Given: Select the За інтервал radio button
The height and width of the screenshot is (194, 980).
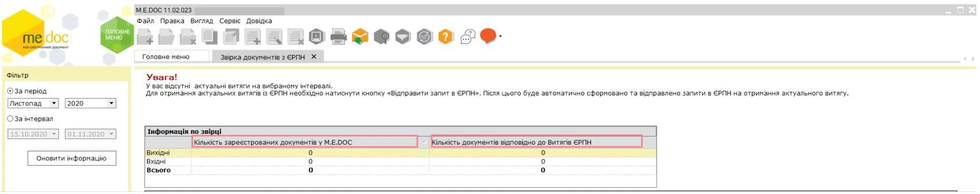Looking at the screenshot, I should pyautogui.click(x=10, y=119).
